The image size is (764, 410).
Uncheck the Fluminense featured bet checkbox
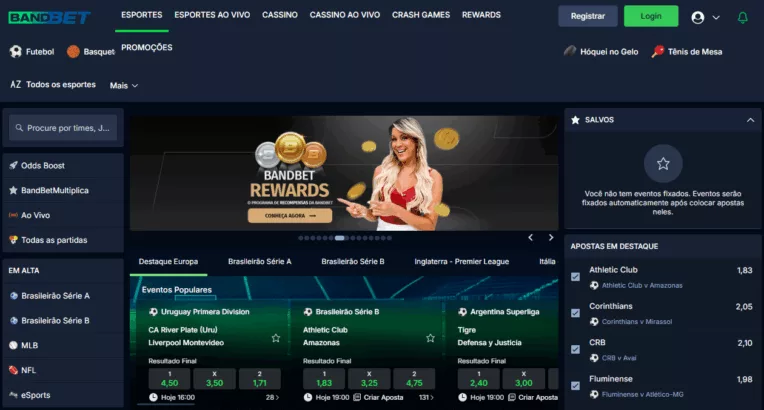[575, 386]
